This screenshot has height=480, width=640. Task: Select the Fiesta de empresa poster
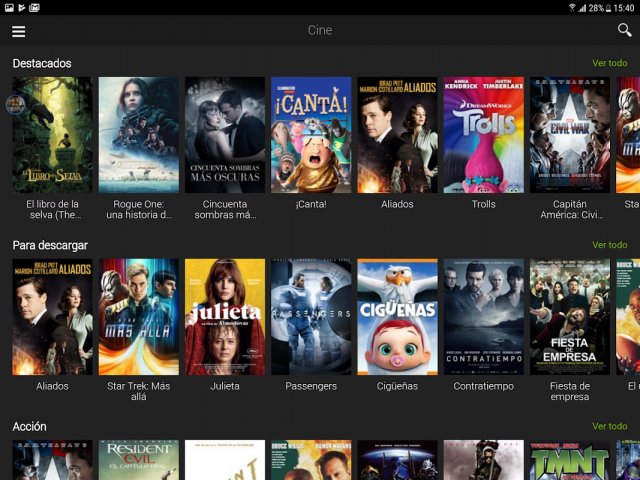tap(569, 317)
